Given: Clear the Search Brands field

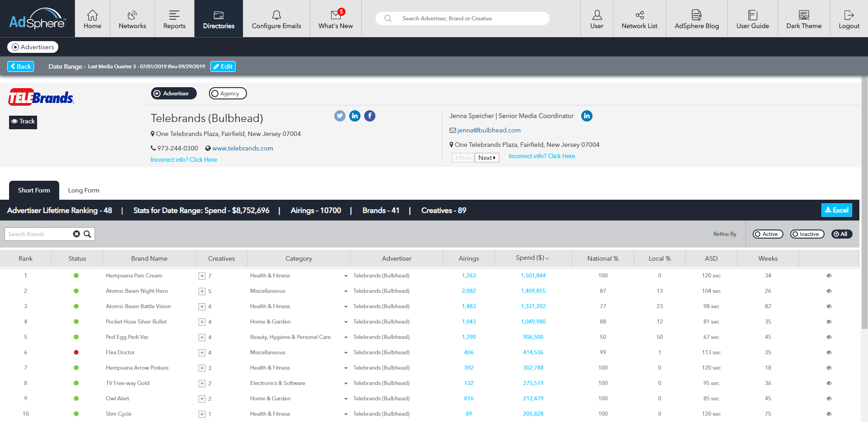Looking at the screenshot, I should (76, 234).
